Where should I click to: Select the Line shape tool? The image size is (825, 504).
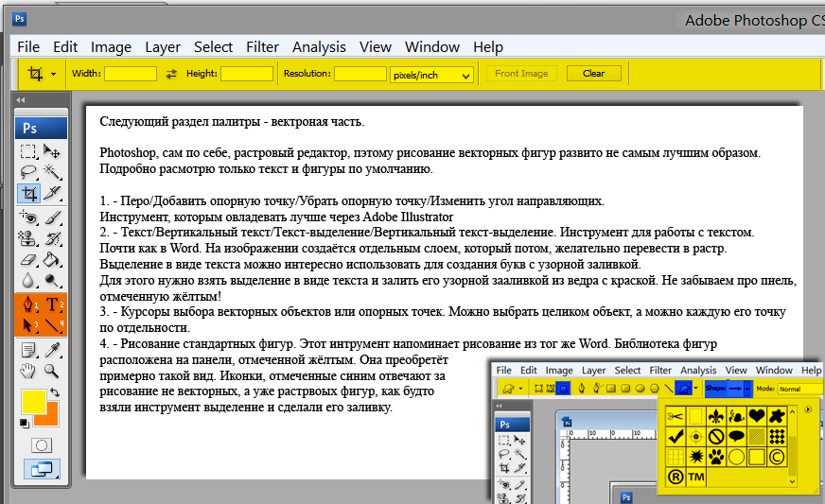(x=53, y=324)
